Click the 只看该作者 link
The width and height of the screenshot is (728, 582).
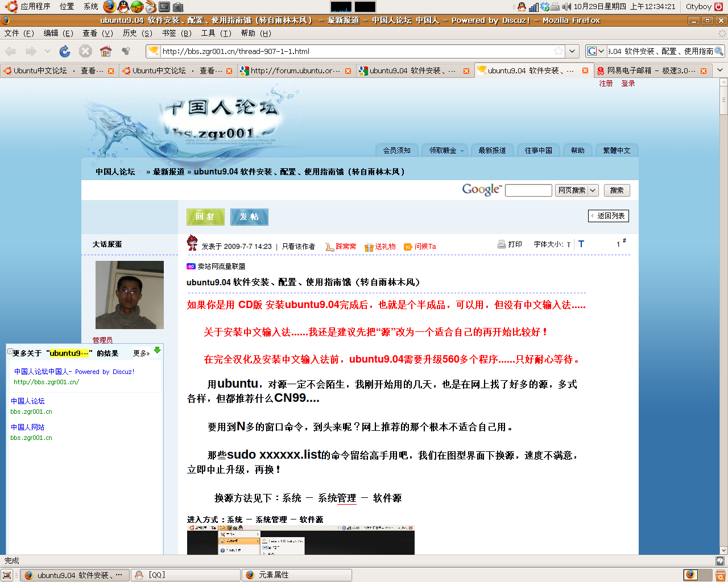(x=299, y=247)
